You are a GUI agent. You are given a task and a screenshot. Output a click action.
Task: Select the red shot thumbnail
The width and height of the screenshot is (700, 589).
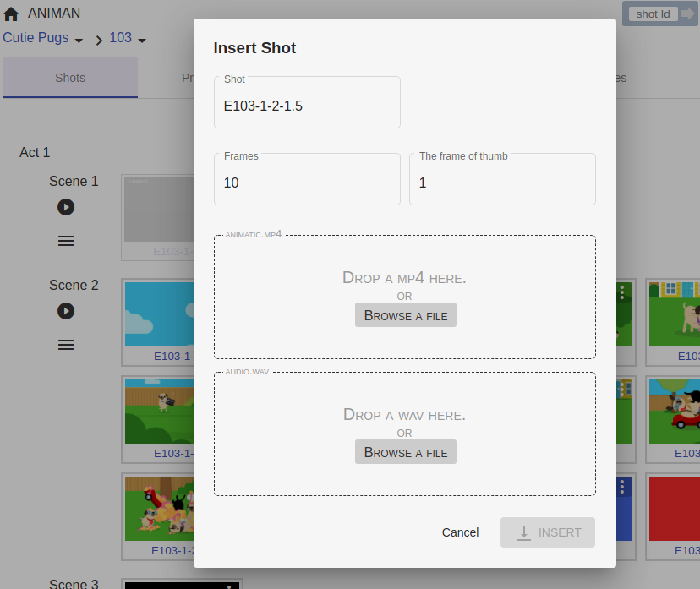coord(675,507)
